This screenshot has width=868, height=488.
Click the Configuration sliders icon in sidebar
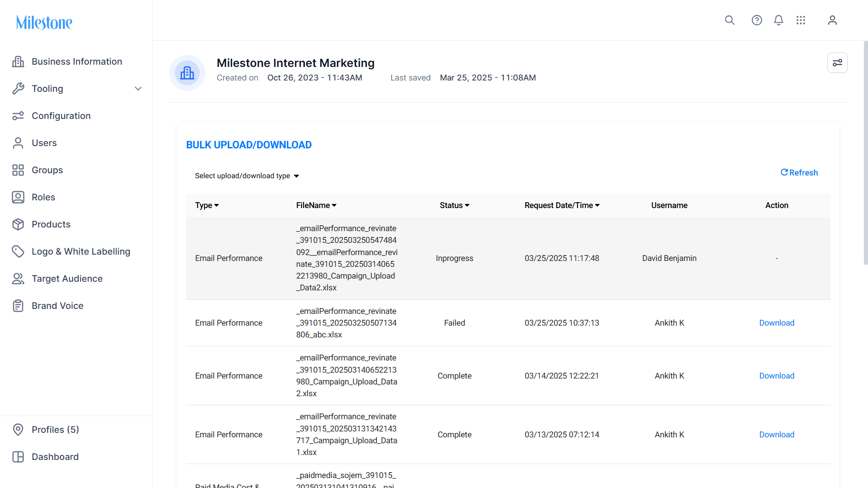coord(18,116)
